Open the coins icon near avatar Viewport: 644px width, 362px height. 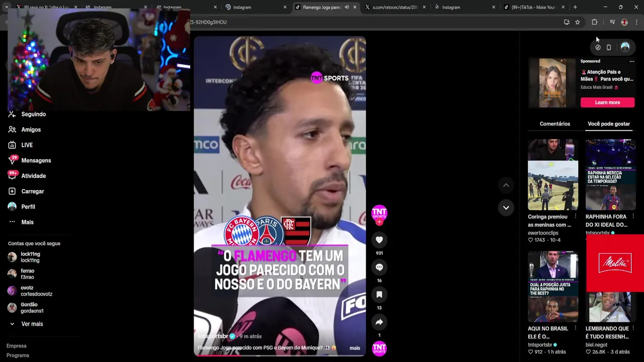tap(598, 47)
